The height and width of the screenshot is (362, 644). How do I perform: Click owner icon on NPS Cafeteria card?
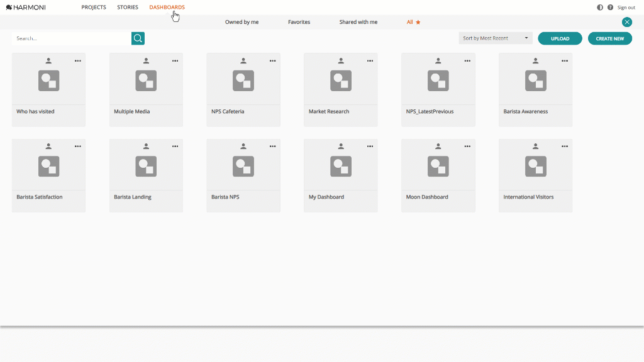(243, 61)
